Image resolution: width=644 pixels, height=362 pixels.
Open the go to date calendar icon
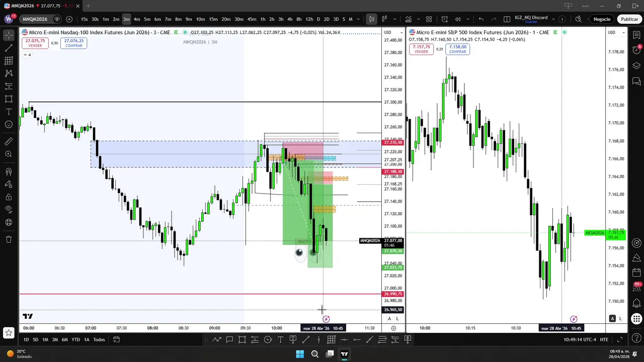116,339
